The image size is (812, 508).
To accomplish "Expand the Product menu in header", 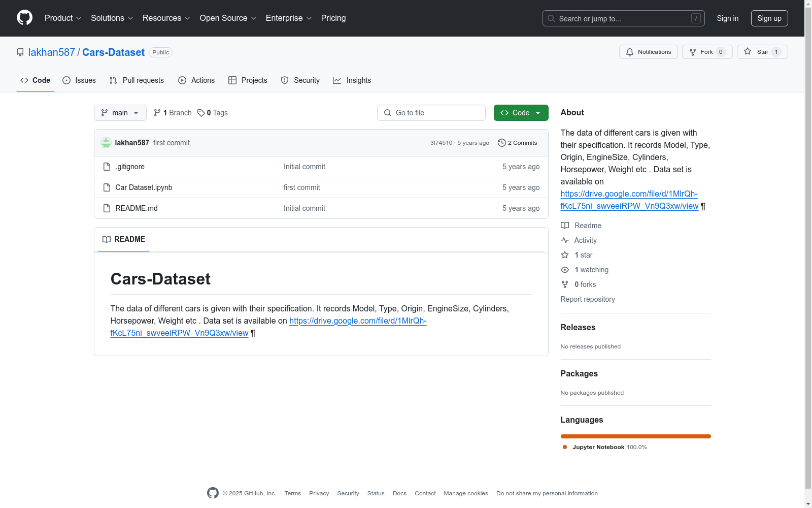I will tap(63, 18).
